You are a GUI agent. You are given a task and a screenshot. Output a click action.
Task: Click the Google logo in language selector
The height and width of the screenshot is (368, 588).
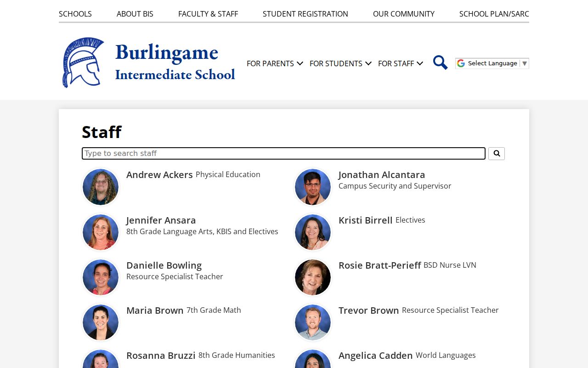click(x=461, y=63)
